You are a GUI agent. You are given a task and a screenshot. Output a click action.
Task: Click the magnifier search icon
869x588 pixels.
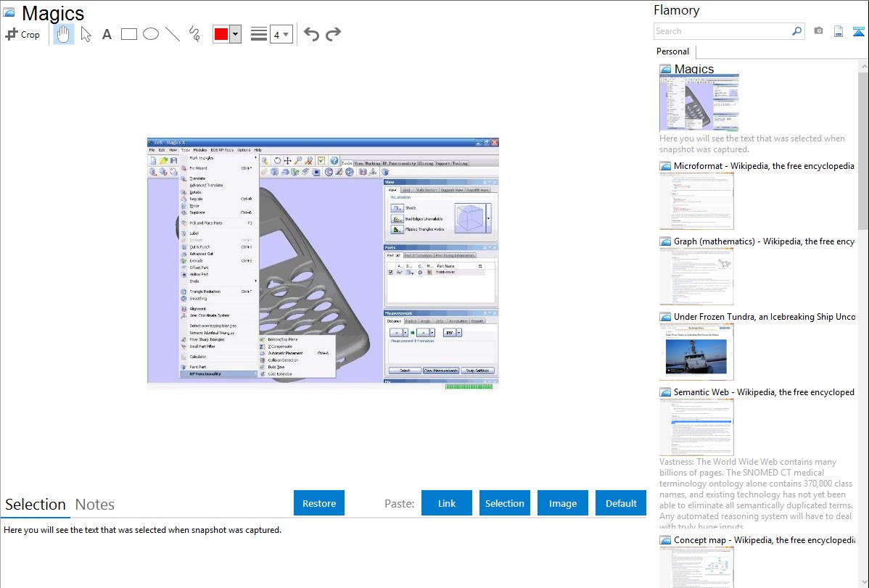coord(797,31)
